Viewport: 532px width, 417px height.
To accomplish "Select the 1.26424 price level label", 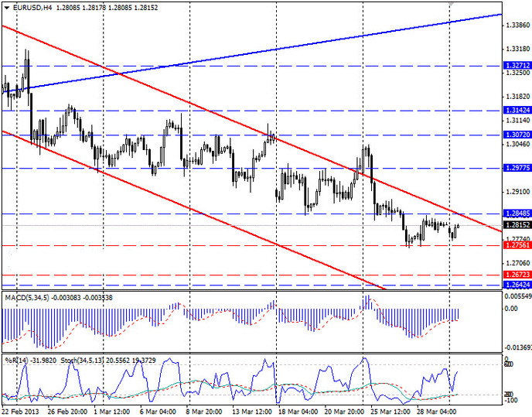I will (x=516, y=285).
